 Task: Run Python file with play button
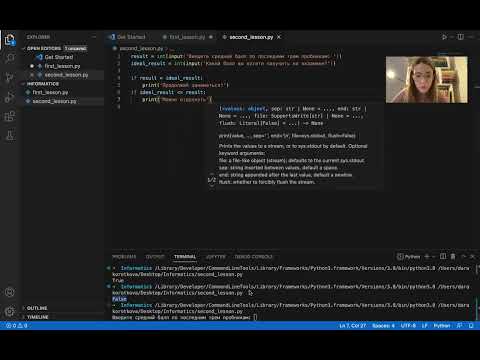click(x=444, y=37)
